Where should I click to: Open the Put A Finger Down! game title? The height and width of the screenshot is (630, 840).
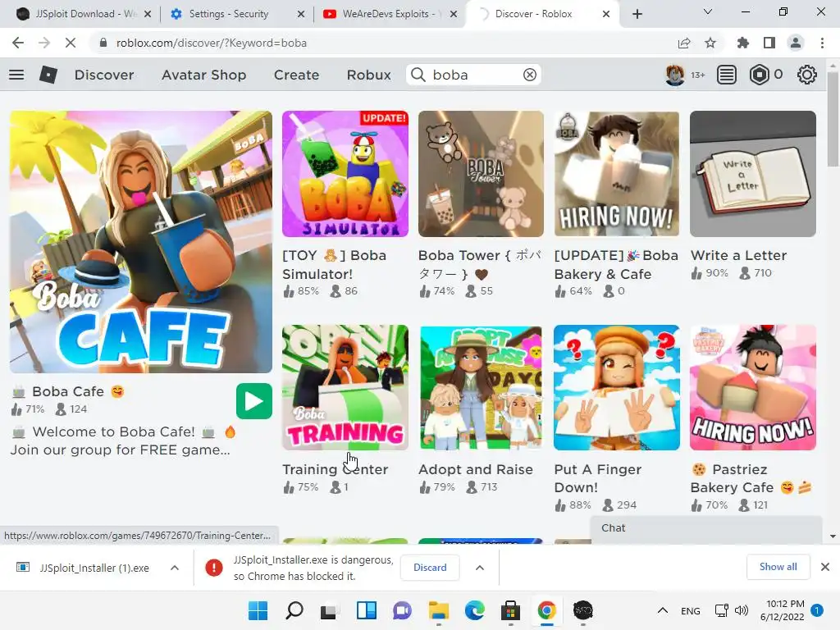click(597, 478)
